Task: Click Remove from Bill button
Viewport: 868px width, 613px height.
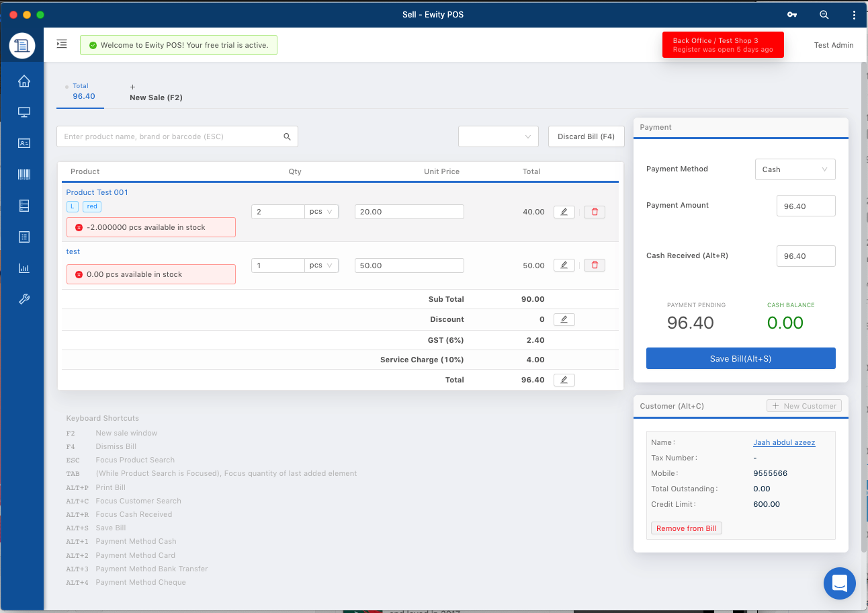Action: pyautogui.click(x=687, y=528)
